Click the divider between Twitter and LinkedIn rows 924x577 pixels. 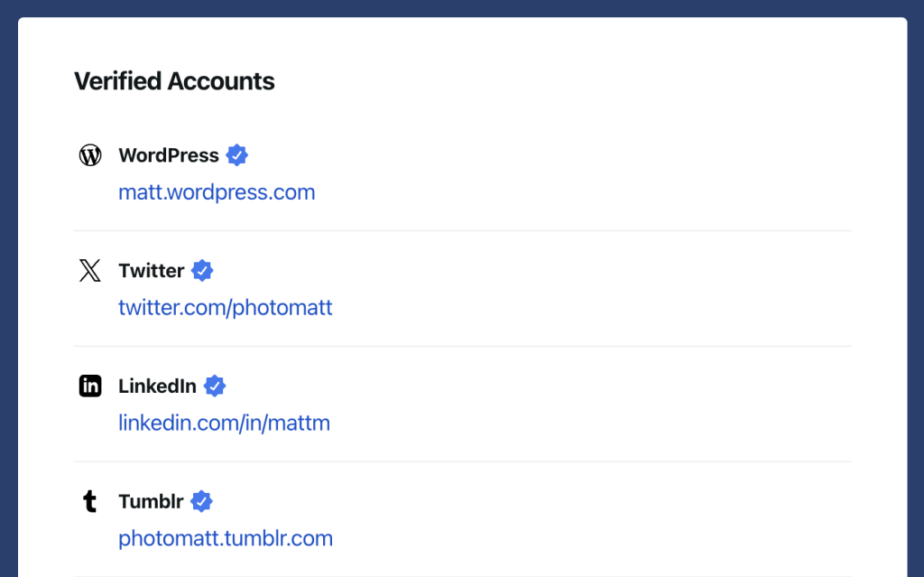click(462, 346)
